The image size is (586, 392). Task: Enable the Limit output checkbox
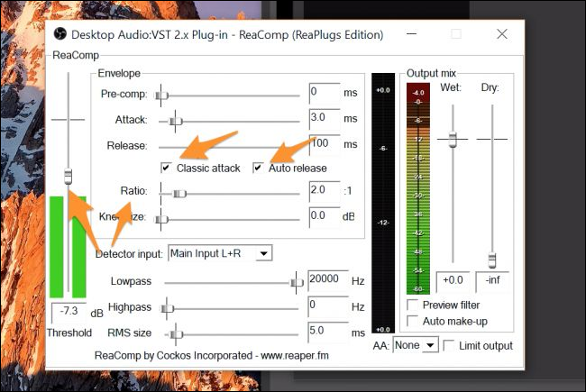point(448,345)
